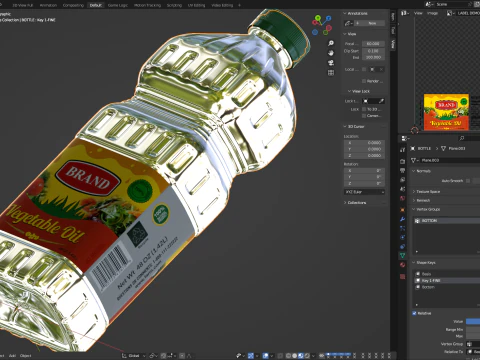
Task: Open the Output properties tab icon
Action: pos(402,171)
